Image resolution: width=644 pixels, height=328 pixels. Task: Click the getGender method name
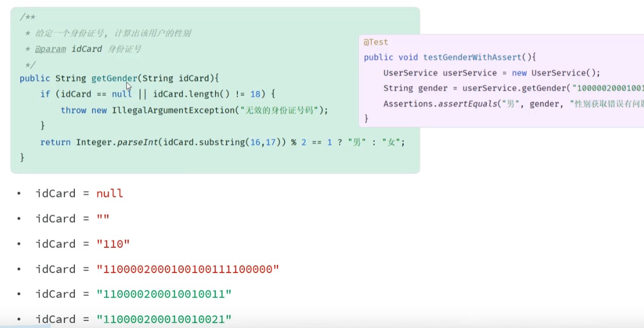click(x=114, y=78)
